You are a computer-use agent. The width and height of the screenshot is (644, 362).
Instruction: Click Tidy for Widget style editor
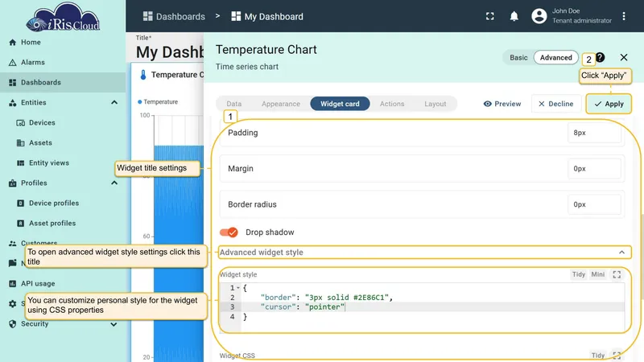pos(579,274)
